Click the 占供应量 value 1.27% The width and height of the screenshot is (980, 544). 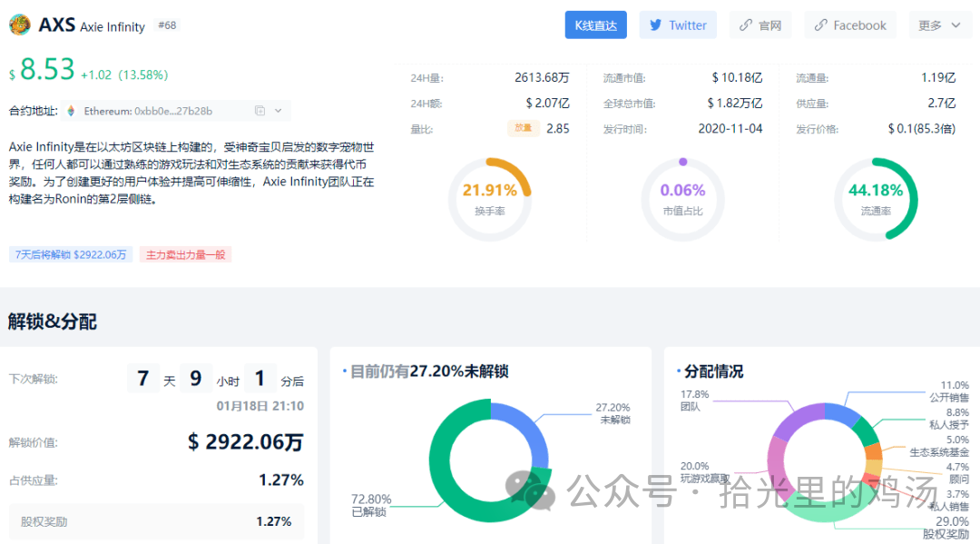coord(281,480)
